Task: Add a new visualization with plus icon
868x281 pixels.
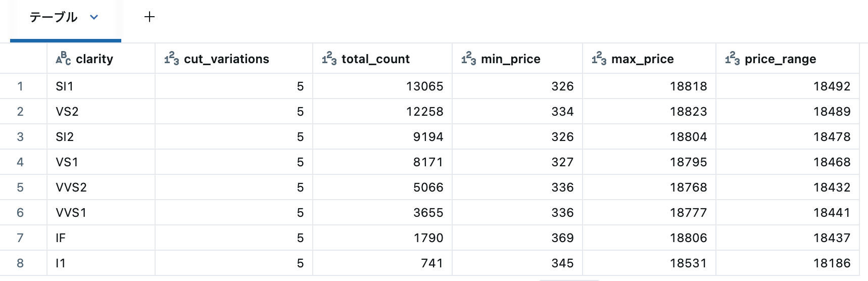Action: 150,17
